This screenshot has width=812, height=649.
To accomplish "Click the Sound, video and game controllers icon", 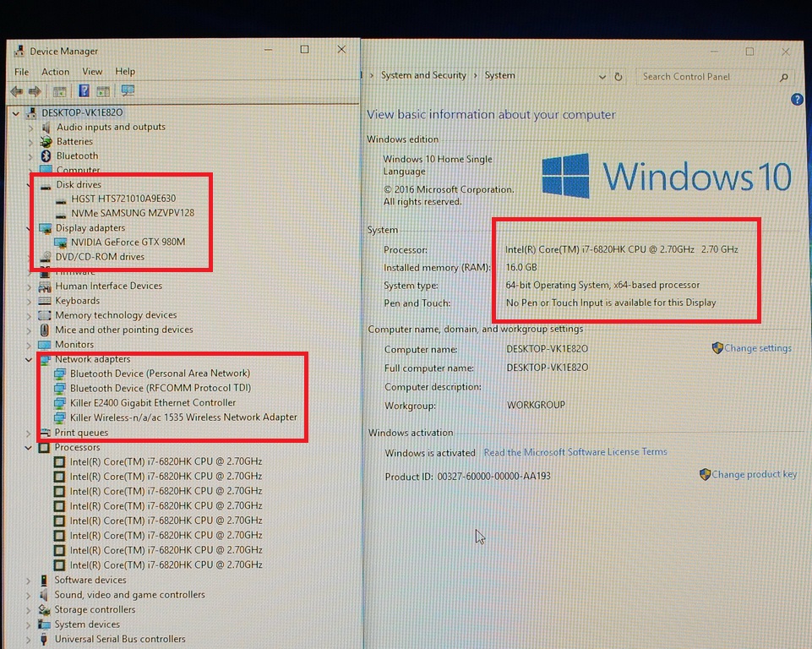I will click(44, 595).
